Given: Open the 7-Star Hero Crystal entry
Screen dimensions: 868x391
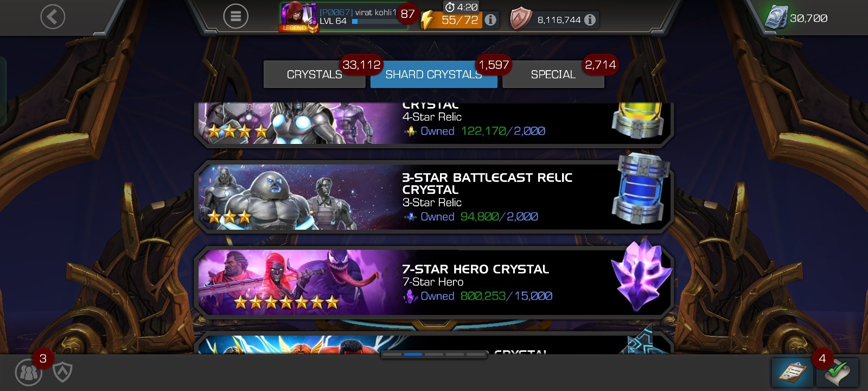Looking at the screenshot, I should click(x=434, y=282).
